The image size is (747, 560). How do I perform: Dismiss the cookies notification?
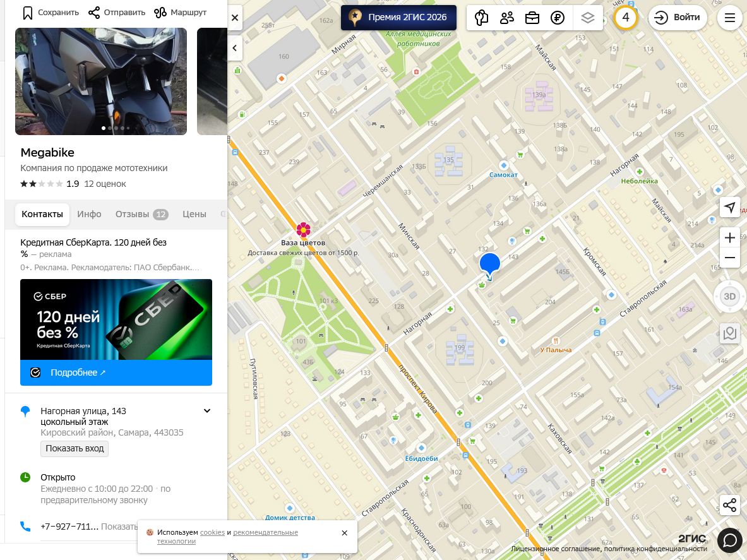344,533
